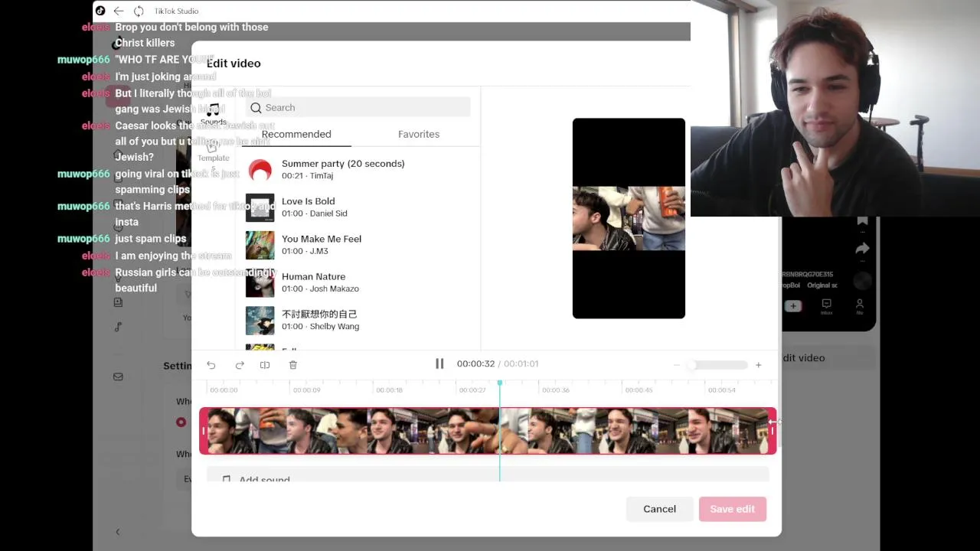The width and height of the screenshot is (980, 551).
Task: Select the Shelby Wang track
Action: pos(358,320)
